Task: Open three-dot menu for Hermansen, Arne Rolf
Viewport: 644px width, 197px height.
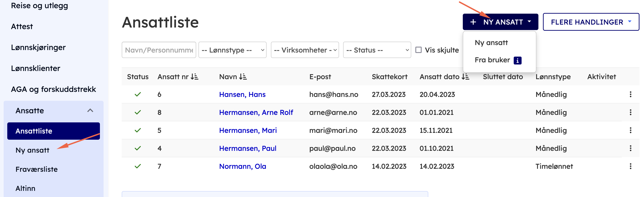Action: click(x=630, y=112)
